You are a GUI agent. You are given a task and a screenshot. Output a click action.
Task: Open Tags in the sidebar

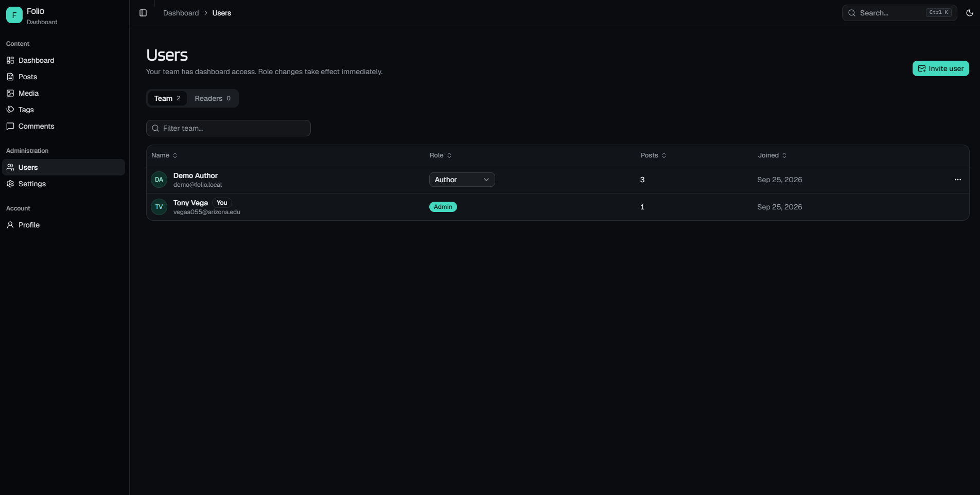click(x=64, y=110)
